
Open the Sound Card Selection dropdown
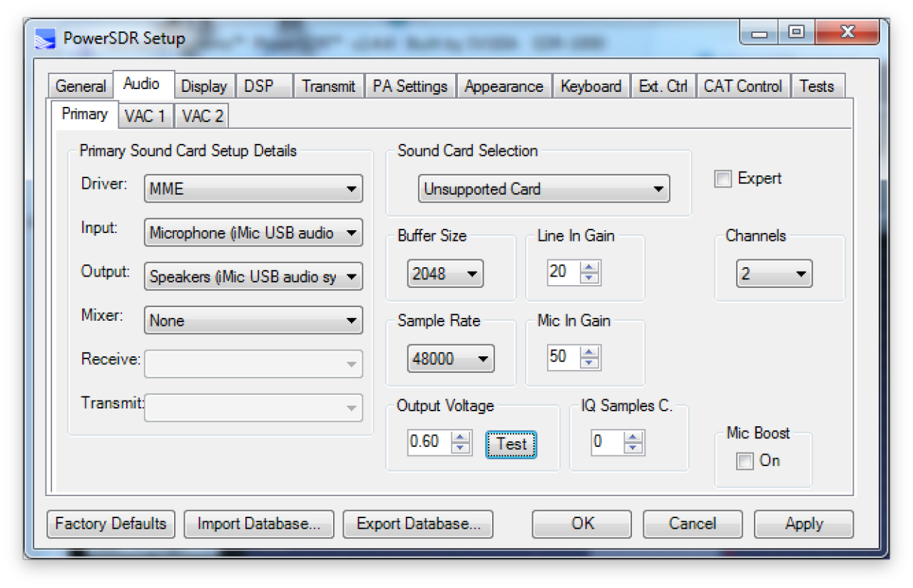coord(544,189)
